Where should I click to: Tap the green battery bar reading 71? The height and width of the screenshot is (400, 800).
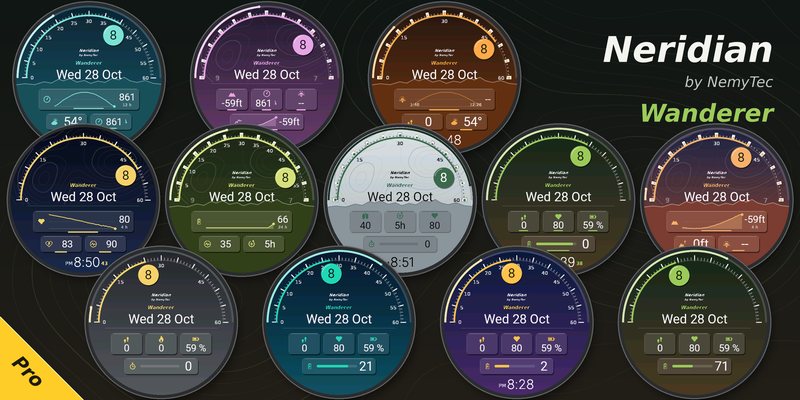(x=694, y=366)
